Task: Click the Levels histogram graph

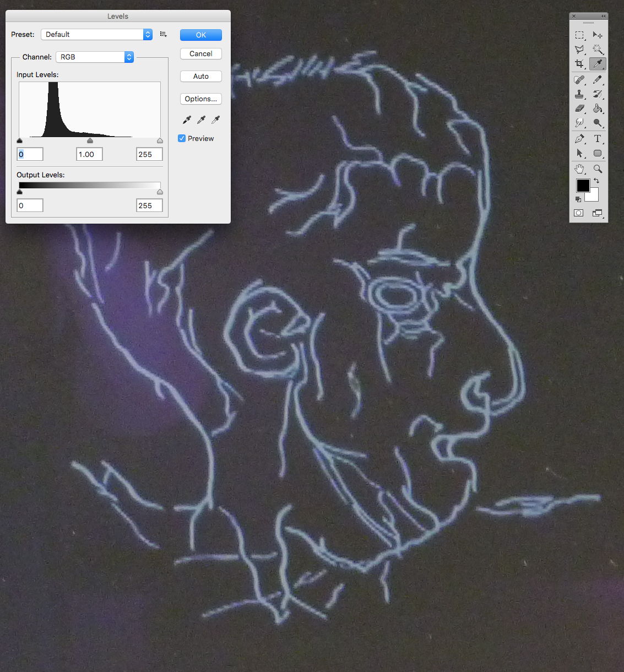Action: (90, 110)
